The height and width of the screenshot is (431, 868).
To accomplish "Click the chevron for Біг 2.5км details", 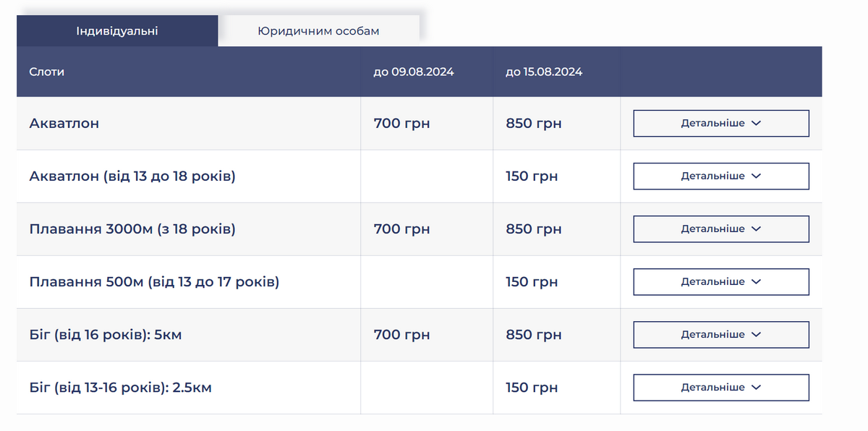I will coord(757,388).
